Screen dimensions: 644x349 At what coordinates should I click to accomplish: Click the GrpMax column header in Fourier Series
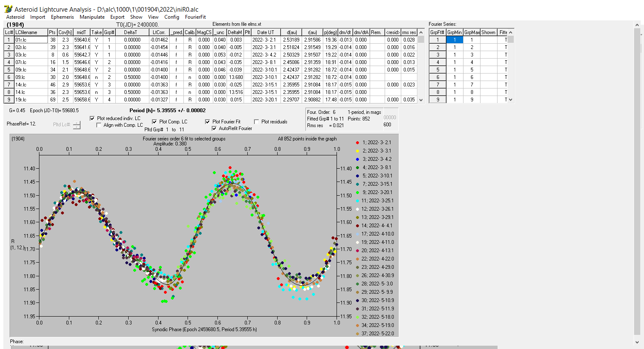tap(472, 32)
